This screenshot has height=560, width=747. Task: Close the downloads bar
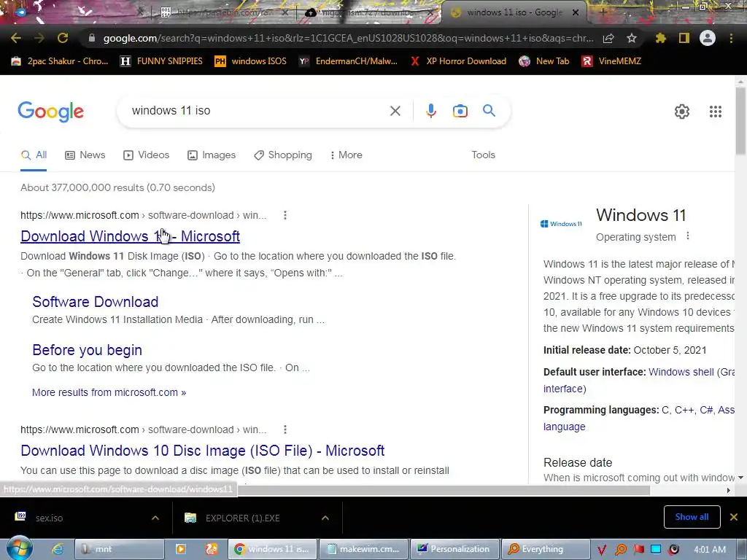(x=734, y=517)
